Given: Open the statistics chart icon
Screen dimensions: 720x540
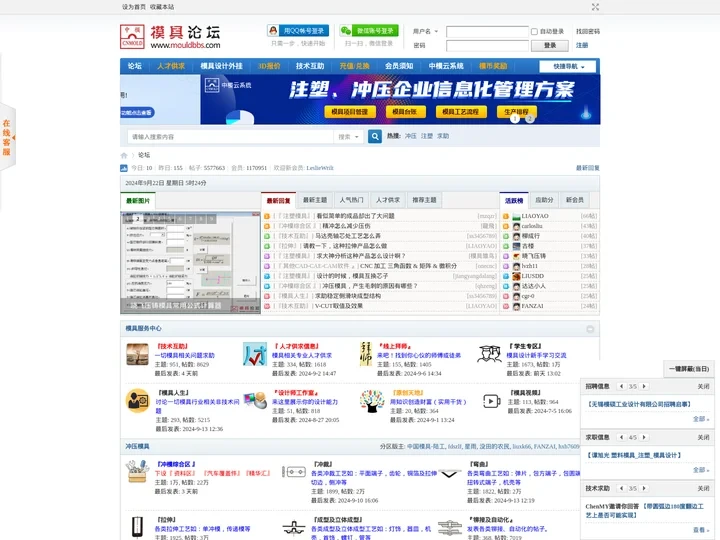Looking at the screenshot, I should (124, 168).
